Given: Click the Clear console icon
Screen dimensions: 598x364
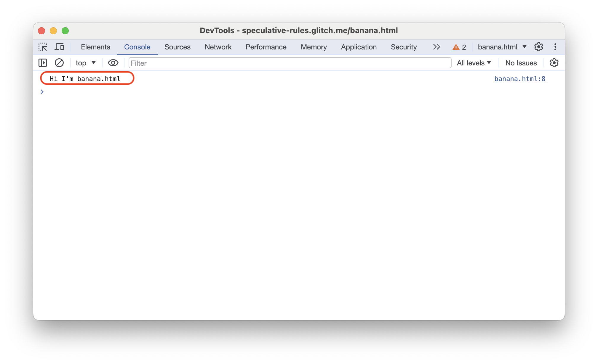Looking at the screenshot, I should coord(58,63).
